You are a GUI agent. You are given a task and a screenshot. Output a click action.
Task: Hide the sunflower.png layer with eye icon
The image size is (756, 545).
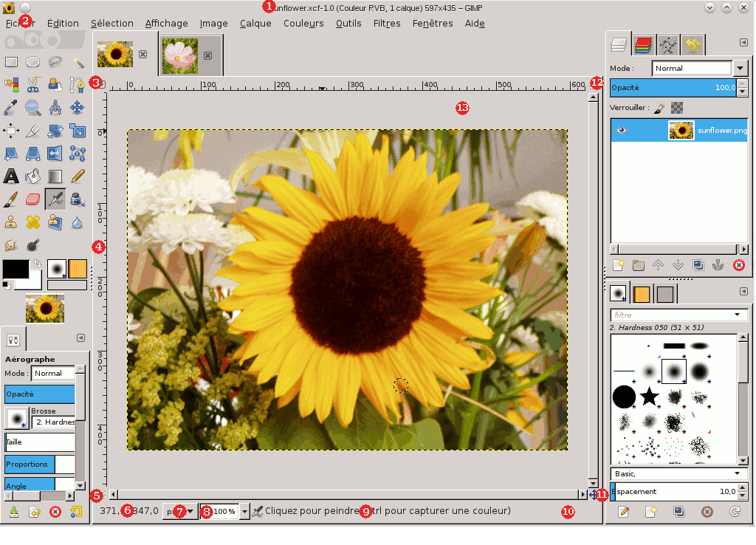click(621, 130)
